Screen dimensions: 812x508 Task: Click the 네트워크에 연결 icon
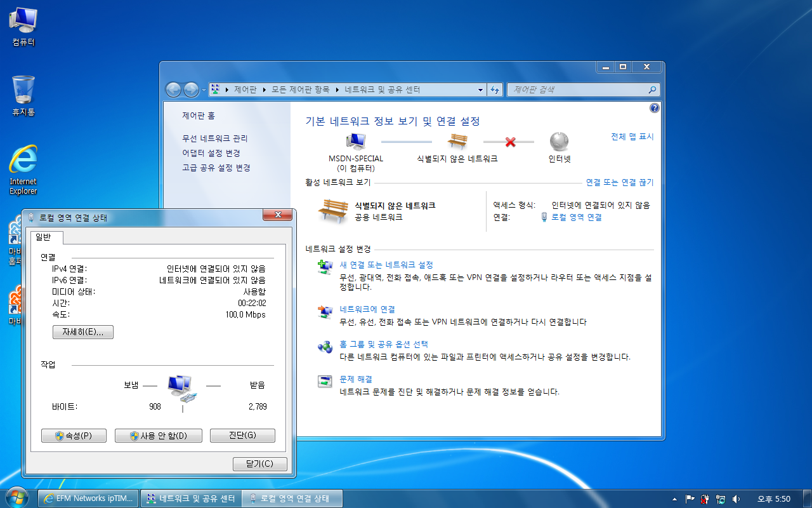coord(325,312)
